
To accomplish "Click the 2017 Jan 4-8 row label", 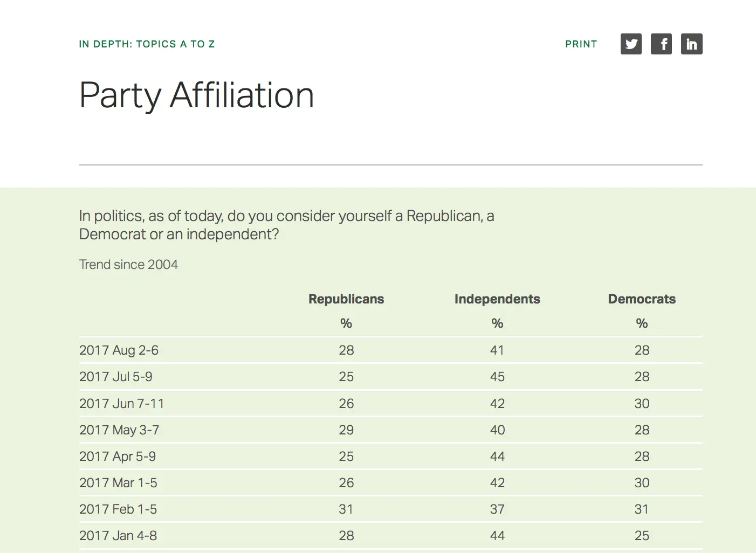I will point(118,536).
